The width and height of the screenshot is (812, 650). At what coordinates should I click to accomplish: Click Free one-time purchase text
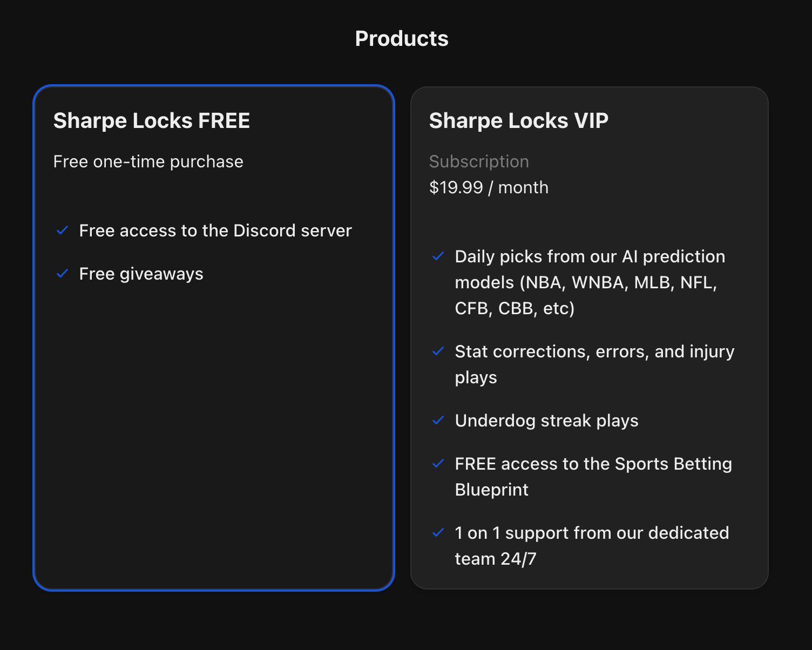[x=148, y=162]
